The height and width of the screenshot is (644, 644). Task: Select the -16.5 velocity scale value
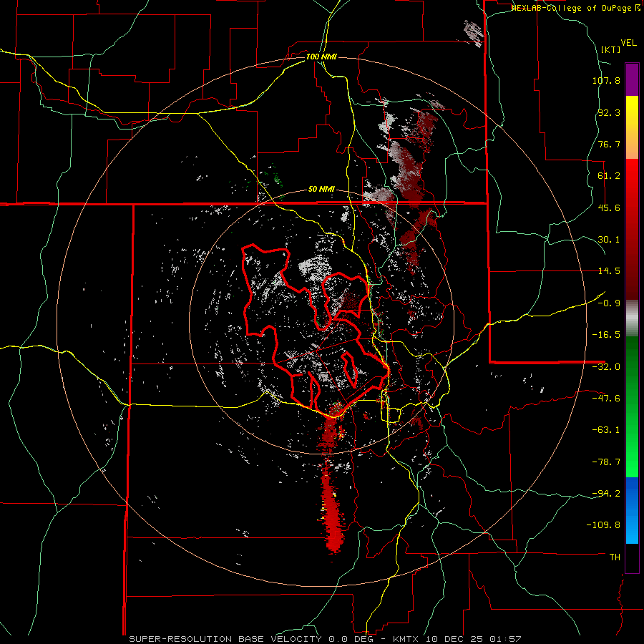(x=606, y=335)
